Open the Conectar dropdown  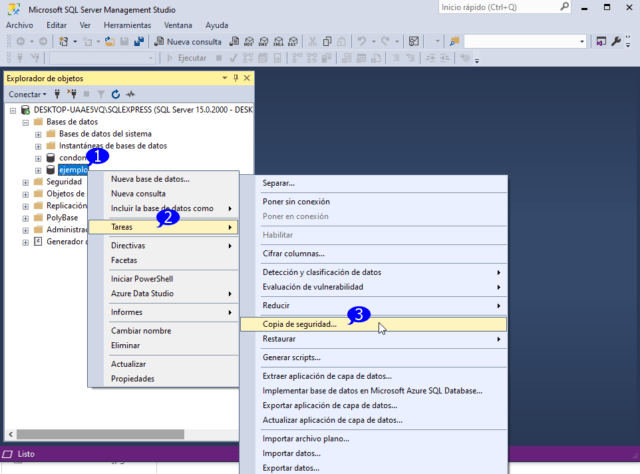click(27, 93)
